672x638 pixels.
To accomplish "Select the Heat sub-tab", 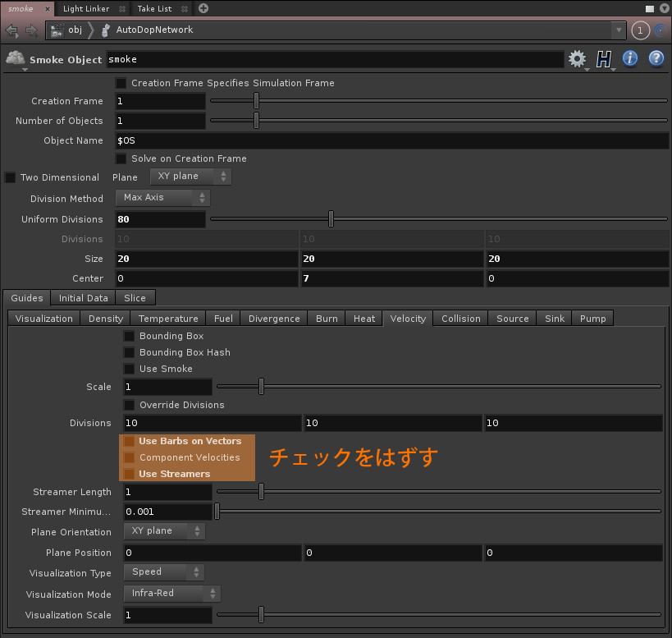I will point(363,319).
